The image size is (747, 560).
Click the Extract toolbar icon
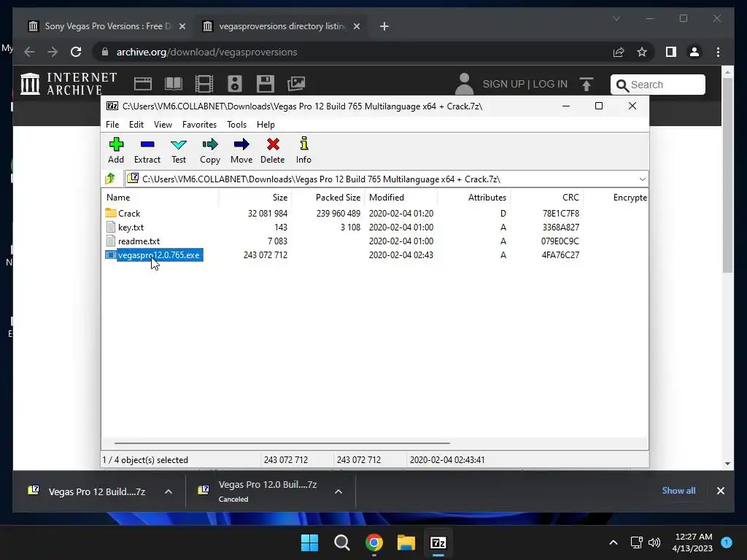click(x=147, y=144)
